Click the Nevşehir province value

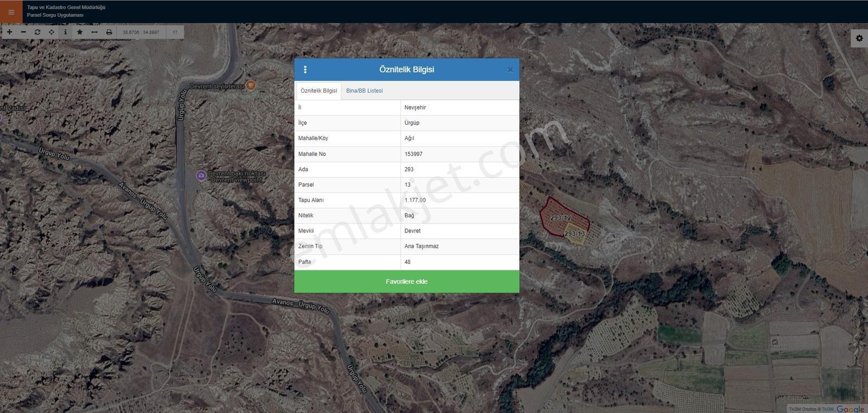pos(415,107)
